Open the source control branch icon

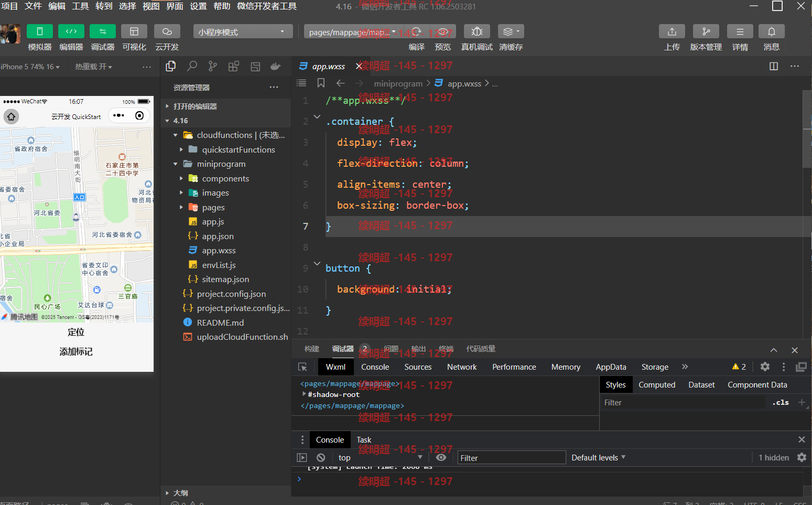[x=212, y=66]
